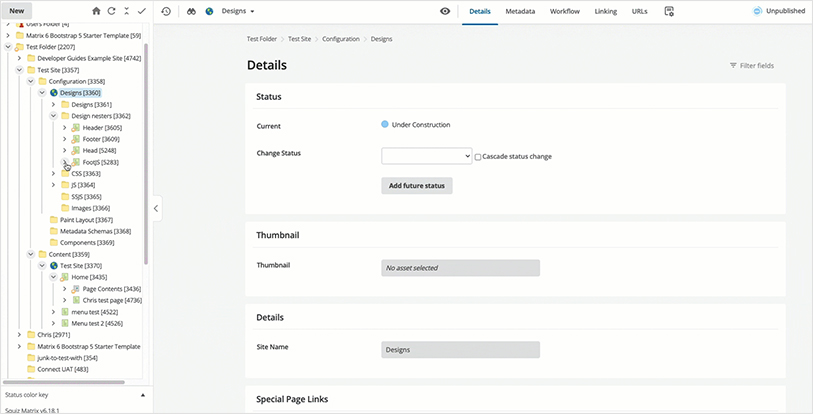This screenshot has width=813, height=414.
Task: Select Designs [3361] folder in tree
Action: (x=91, y=105)
